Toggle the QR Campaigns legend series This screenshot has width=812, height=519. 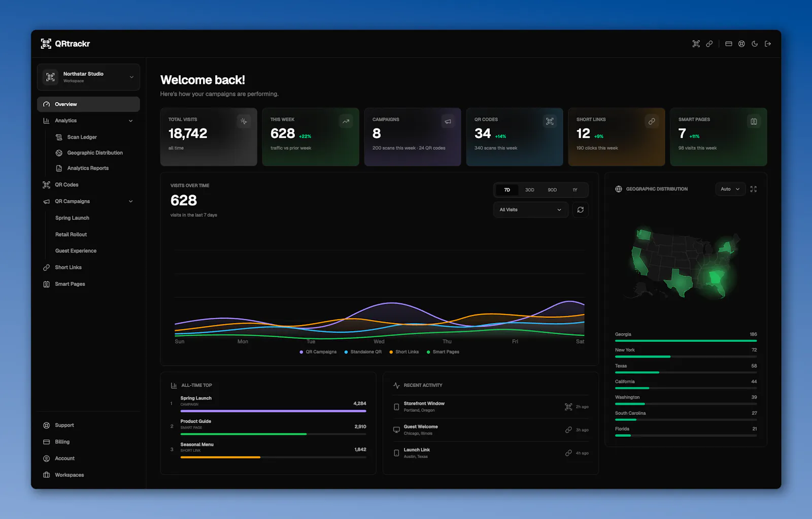click(x=318, y=352)
